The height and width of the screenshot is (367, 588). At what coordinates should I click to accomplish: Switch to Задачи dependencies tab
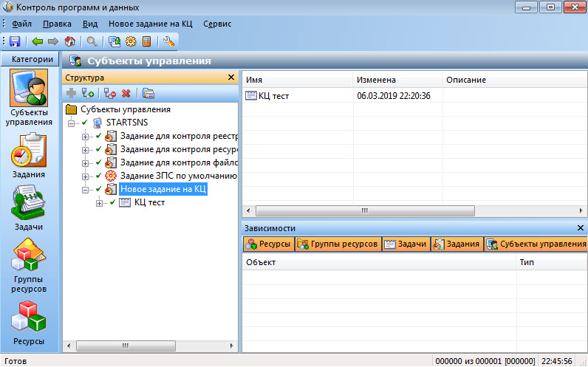tap(406, 244)
